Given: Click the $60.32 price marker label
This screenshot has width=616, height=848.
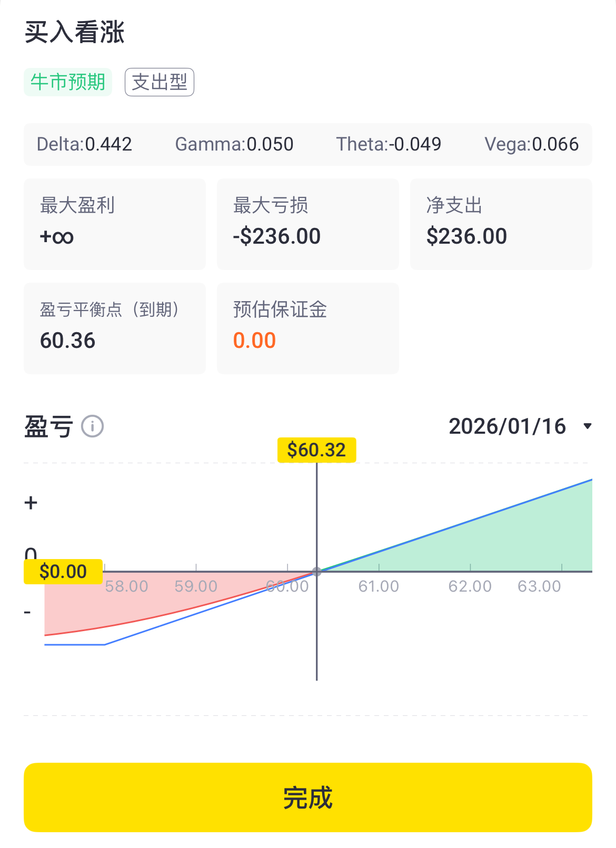Looking at the screenshot, I should (316, 450).
